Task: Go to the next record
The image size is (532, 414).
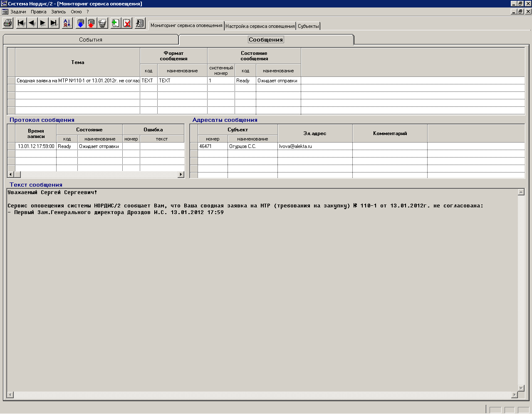Action: click(x=43, y=23)
